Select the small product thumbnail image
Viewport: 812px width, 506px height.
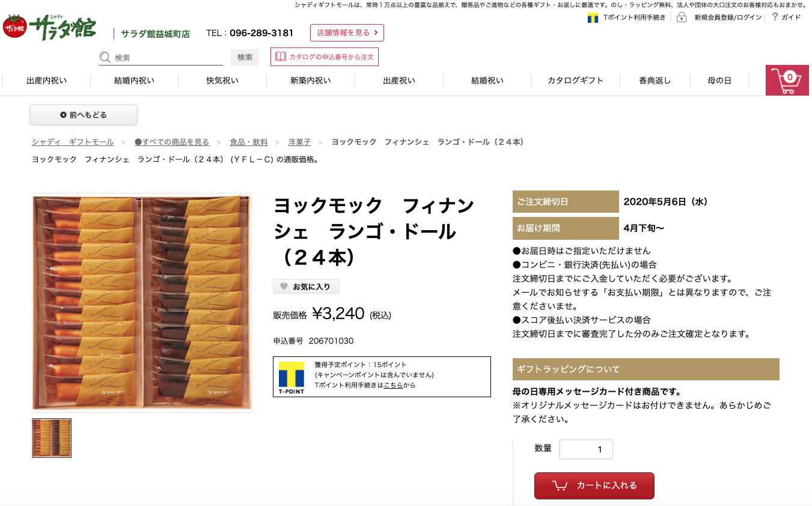tap(52, 438)
